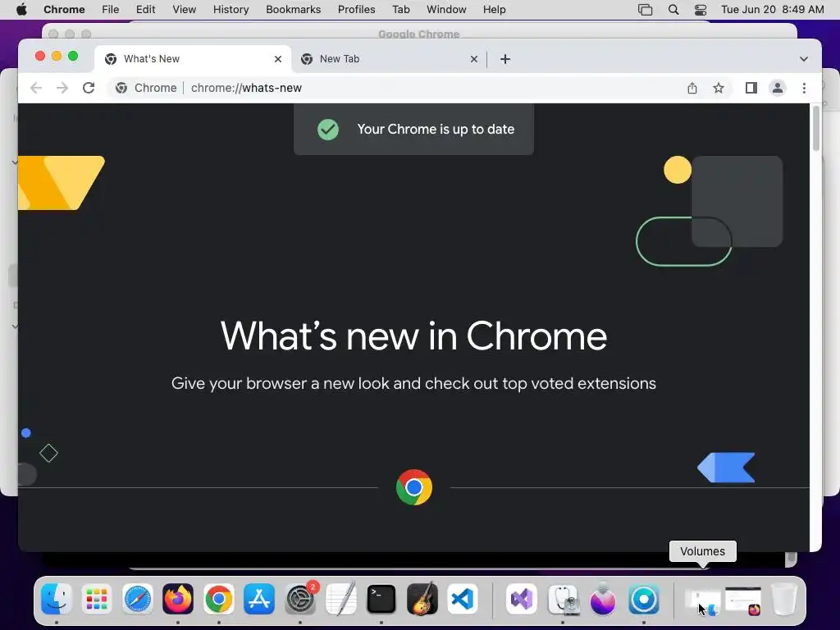Open Chrome's three-dot menu
The height and width of the screenshot is (630, 840).
tap(804, 88)
